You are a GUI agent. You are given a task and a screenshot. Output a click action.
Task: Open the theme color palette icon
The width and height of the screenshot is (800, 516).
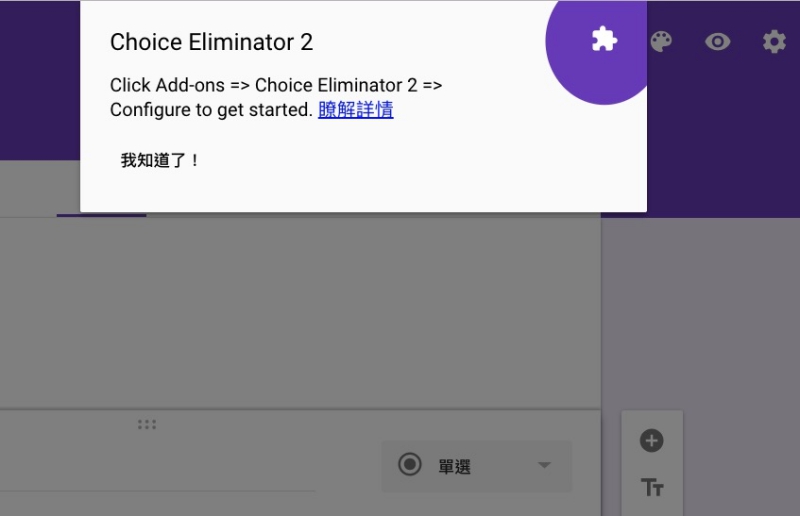(x=661, y=41)
